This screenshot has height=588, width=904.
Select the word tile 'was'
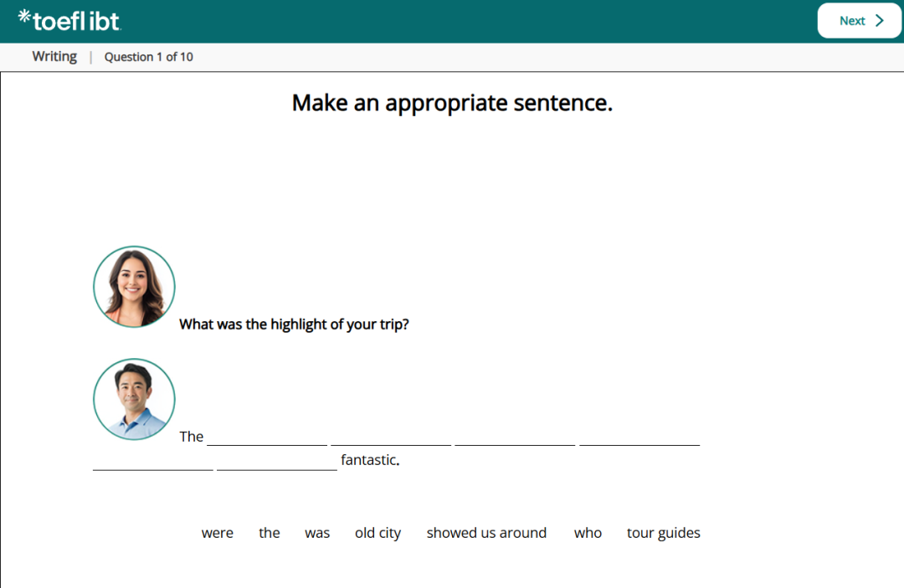[x=317, y=533]
